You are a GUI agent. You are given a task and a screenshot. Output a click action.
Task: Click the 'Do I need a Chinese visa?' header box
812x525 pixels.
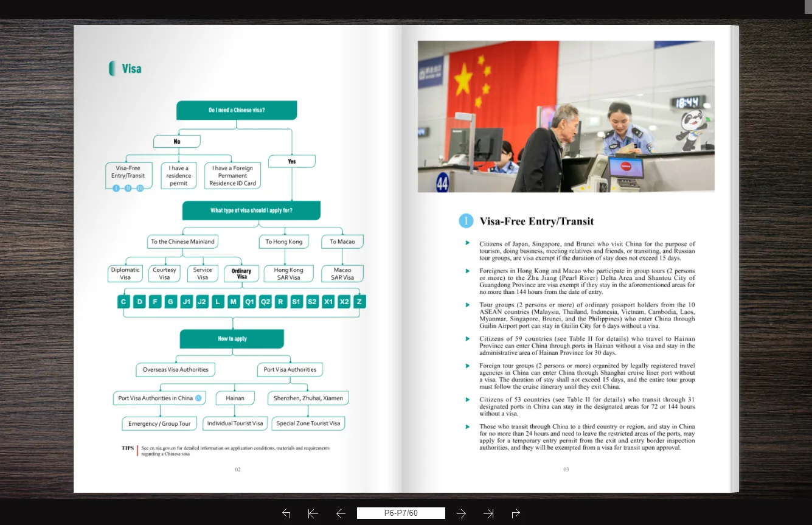tap(237, 110)
